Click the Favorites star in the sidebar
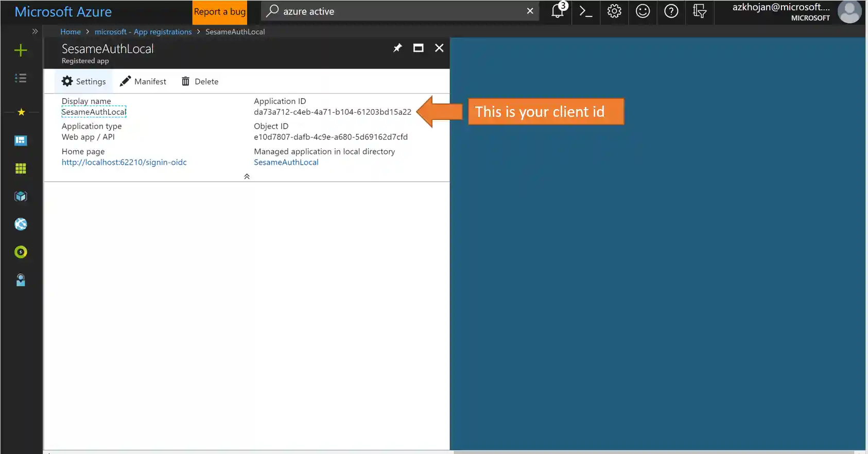This screenshot has height=454, width=868. tap(21, 112)
